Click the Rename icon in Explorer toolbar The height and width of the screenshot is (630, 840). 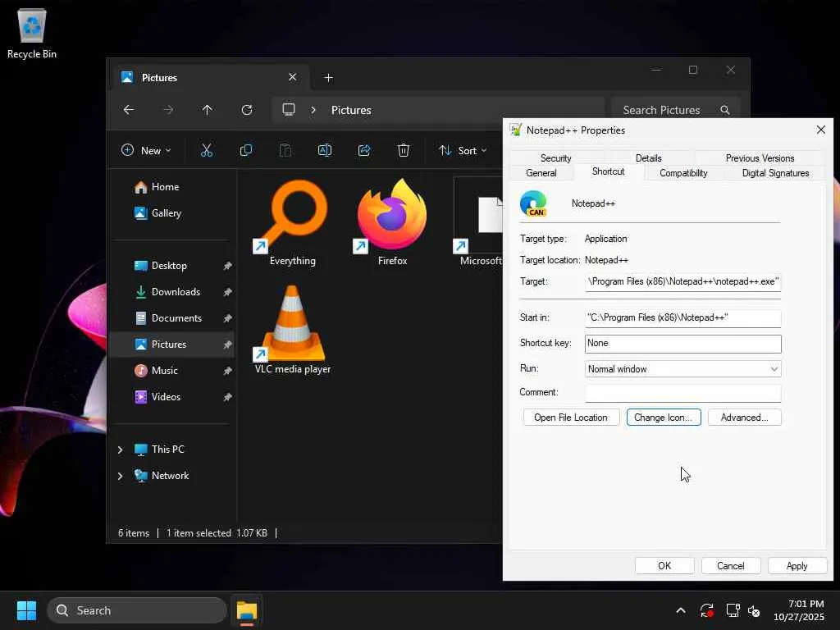(x=325, y=151)
